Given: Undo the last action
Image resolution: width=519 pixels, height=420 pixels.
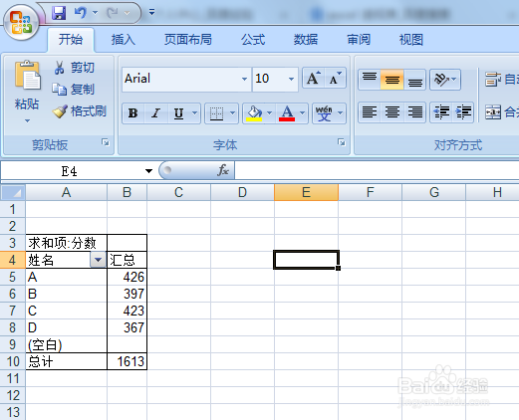Looking at the screenshot, I should (81, 13).
